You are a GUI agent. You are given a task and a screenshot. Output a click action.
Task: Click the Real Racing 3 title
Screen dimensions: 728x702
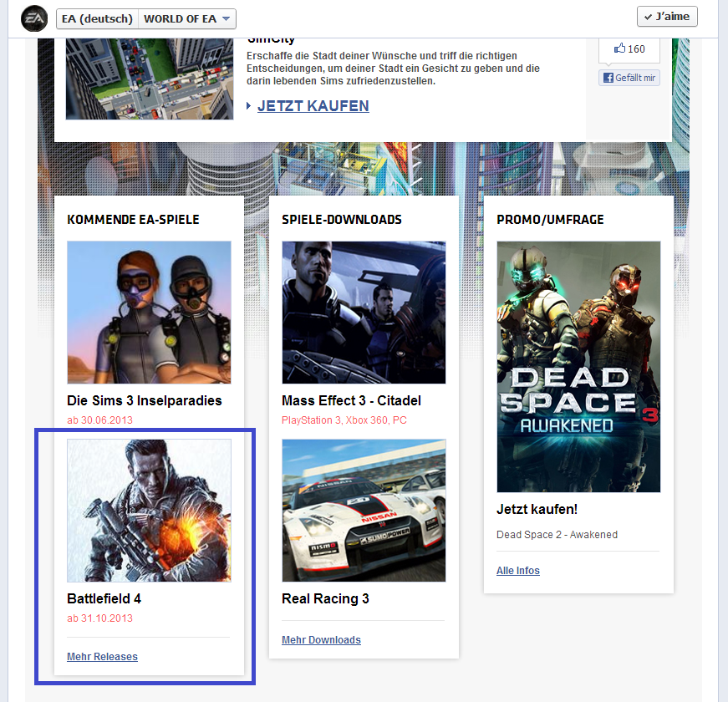[325, 599]
